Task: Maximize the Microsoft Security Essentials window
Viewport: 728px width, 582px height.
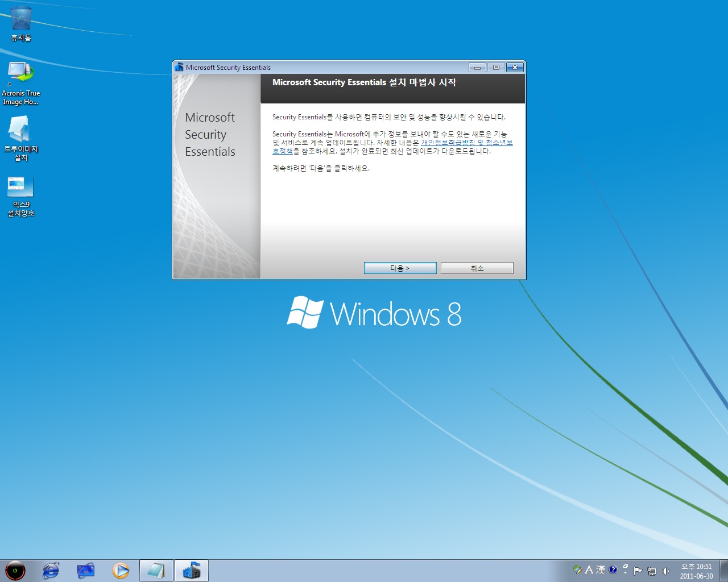Action: (x=496, y=67)
